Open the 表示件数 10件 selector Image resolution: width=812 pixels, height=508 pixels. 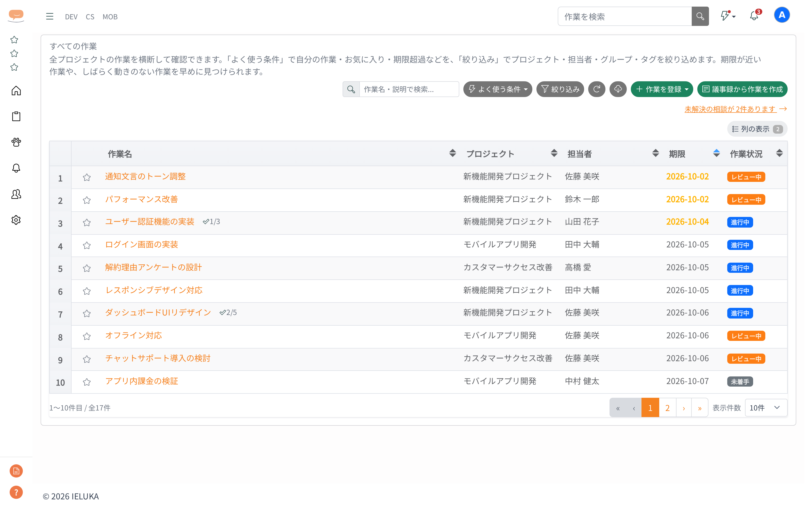coord(766,407)
